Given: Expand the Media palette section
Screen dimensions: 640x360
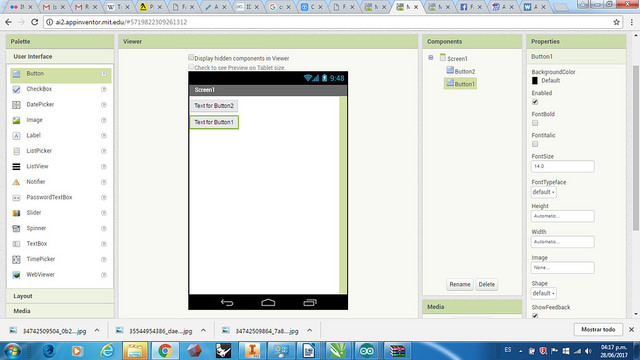Looking at the screenshot, I should point(60,311).
